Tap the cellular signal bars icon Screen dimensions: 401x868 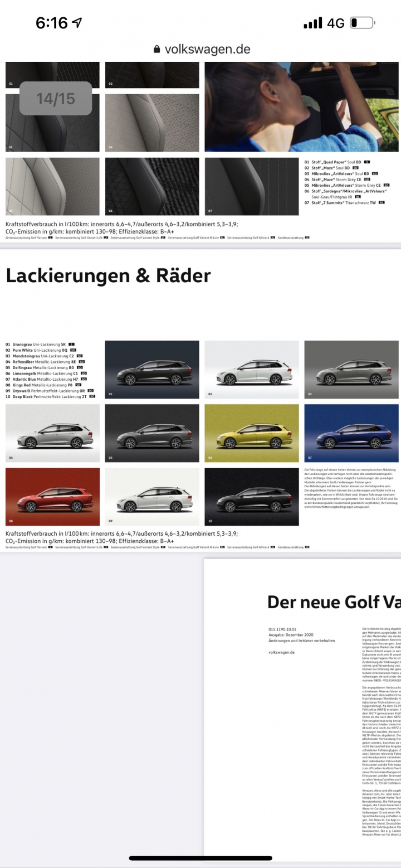313,23
